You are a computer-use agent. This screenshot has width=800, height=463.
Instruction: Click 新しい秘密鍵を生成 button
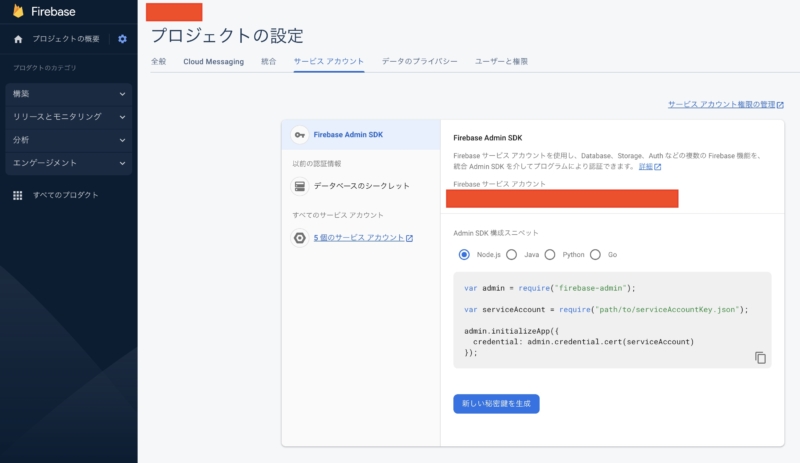click(496, 404)
